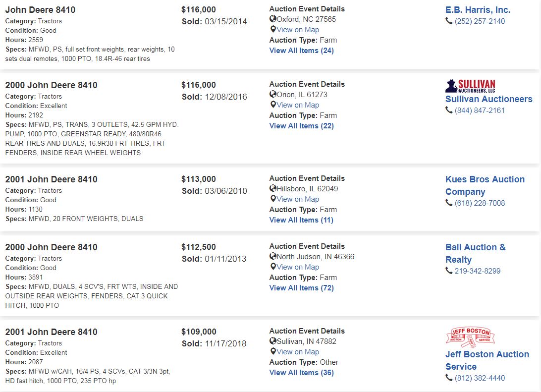
Task: Click map pin icon for Orion, IL listing
Action: coord(273,105)
